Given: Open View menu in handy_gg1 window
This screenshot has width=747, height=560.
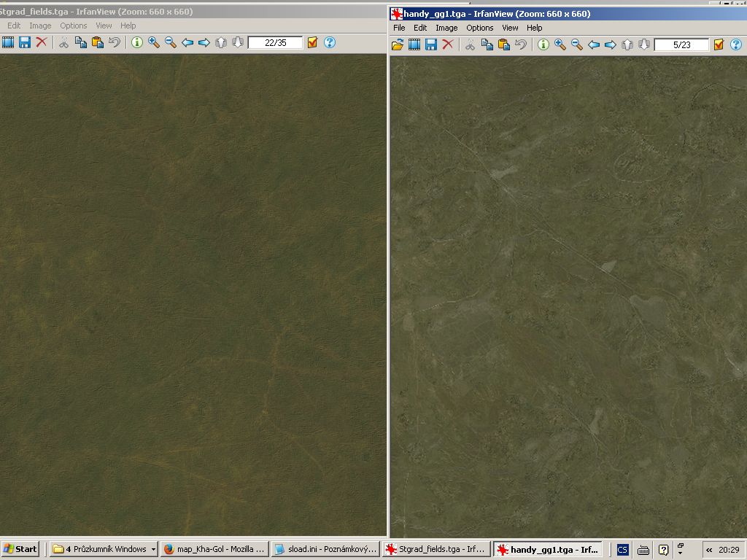Looking at the screenshot, I should tap(510, 28).
